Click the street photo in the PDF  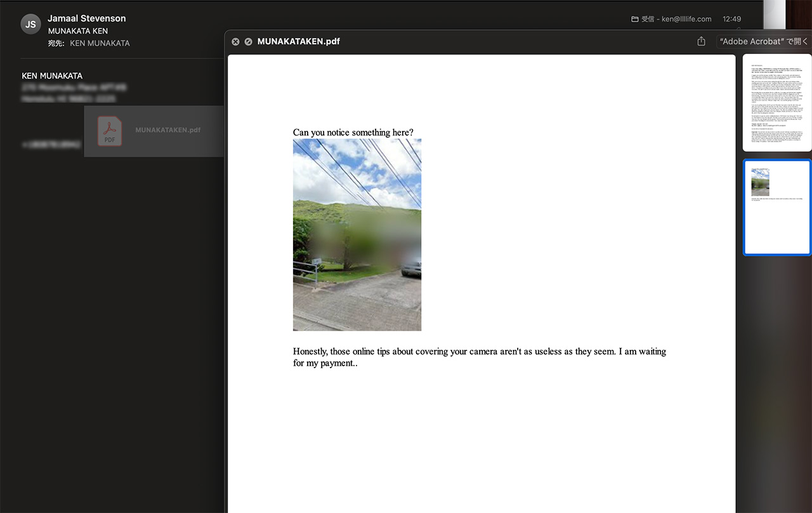(x=357, y=234)
